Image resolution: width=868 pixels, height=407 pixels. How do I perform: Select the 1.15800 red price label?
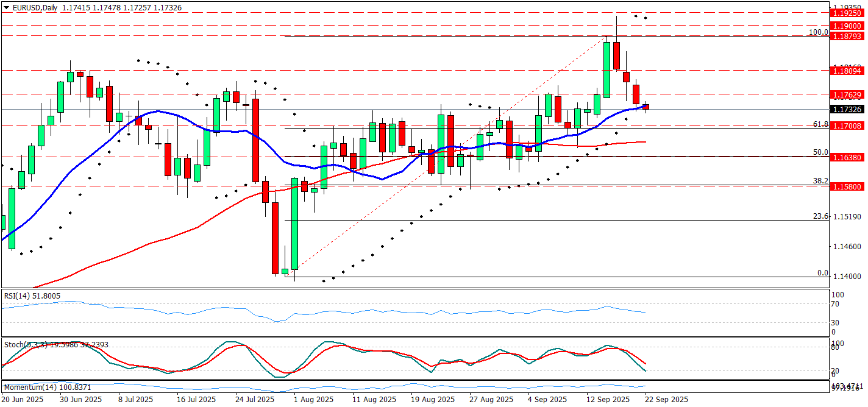coord(847,186)
